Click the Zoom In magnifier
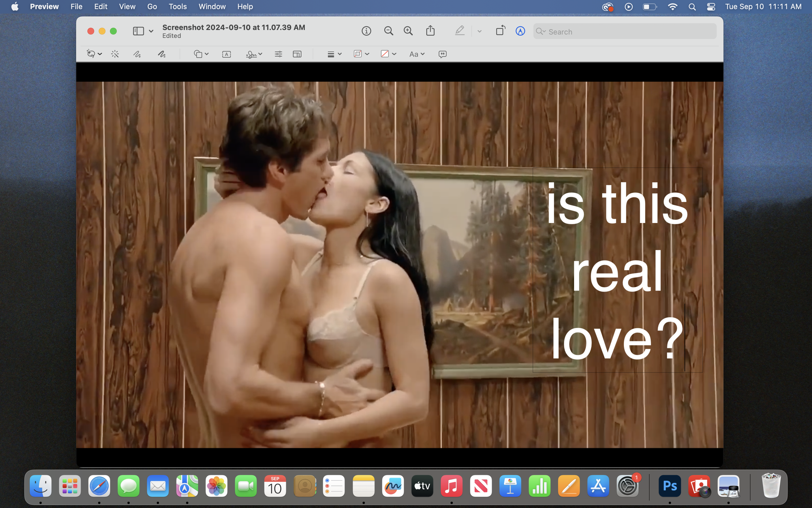Image resolution: width=812 pixels, height=508 pixels. tap(408, 31)
